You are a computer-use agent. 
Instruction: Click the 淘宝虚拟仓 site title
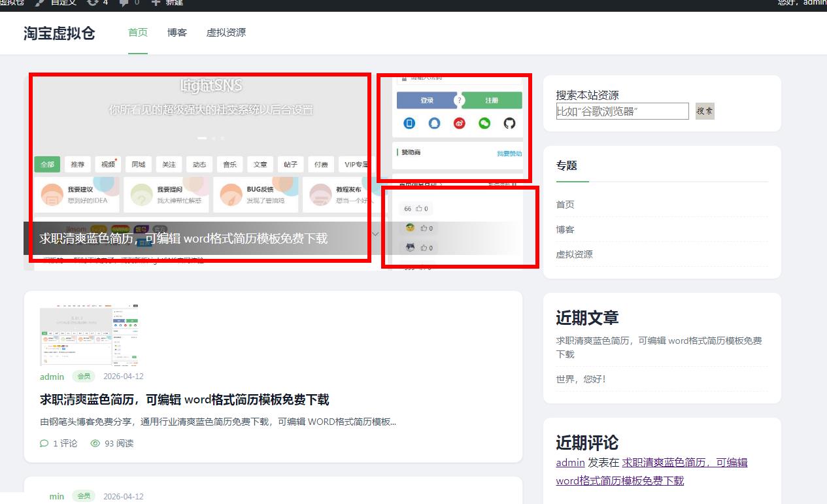coord(59,33)
